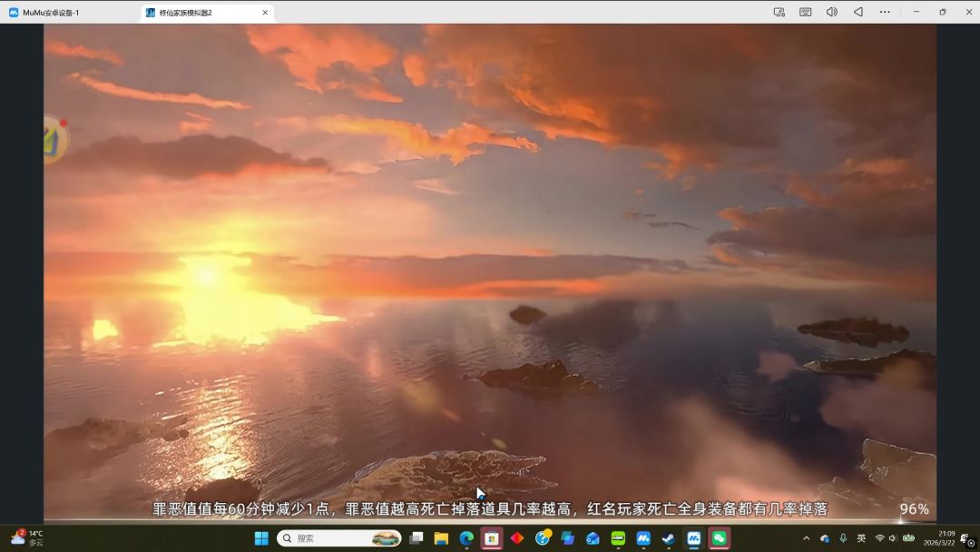The height and width of the screenshot is (552, 980).
Task: Close the 修仙家族模拟器2 tab
Action: (265, 13)
